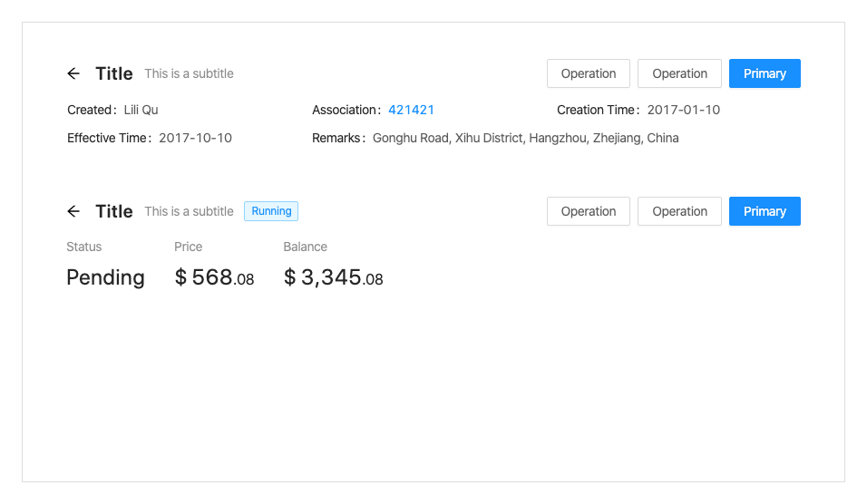Click the Pending status value
Viewport: 867px width, 504px height.
(105, 277)
